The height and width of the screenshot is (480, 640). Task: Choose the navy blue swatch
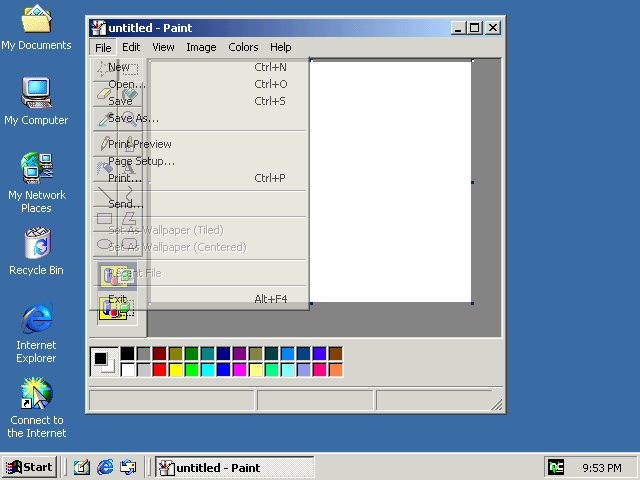(223, 353)
